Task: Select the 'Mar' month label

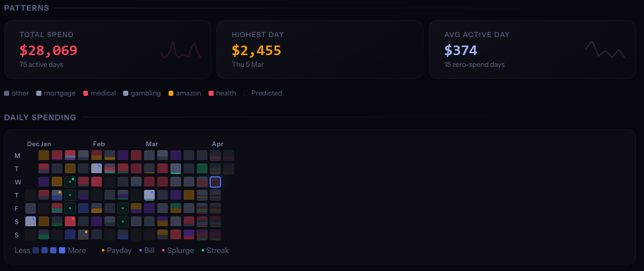Action: [152, 144]
